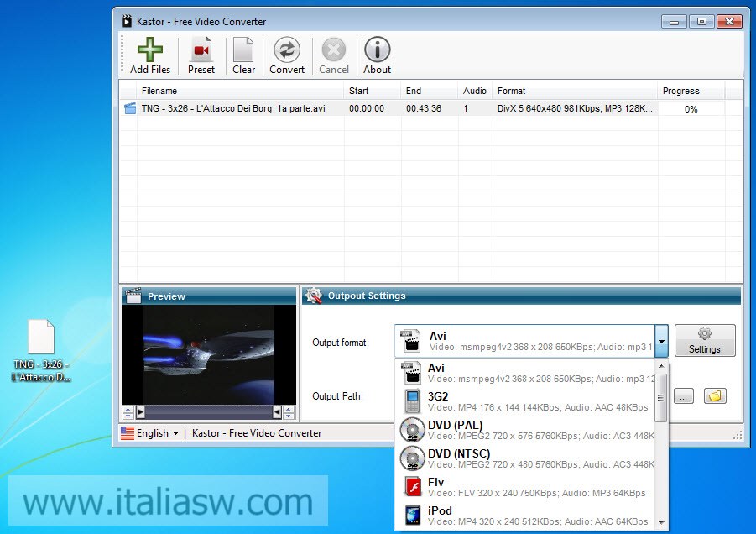
Task: Open the Settings gear button
Action: 705,341
